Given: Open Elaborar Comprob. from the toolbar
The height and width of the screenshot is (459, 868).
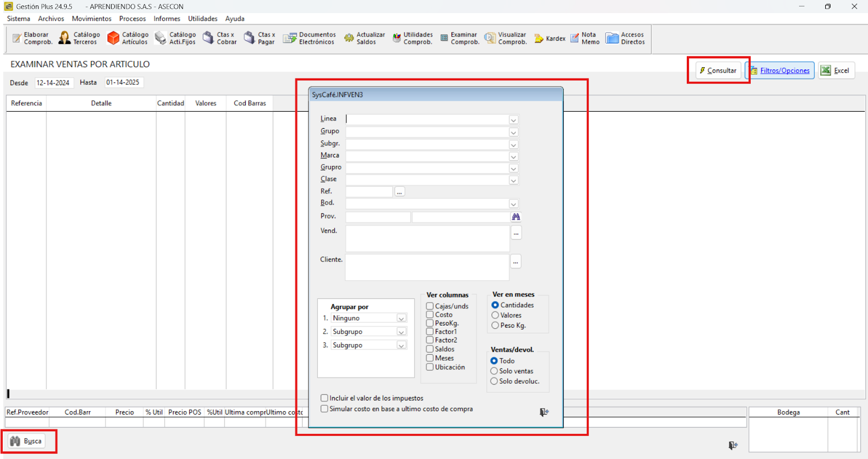Looking at the screenshot, I should pyautogui.click(x=33, y=38).
